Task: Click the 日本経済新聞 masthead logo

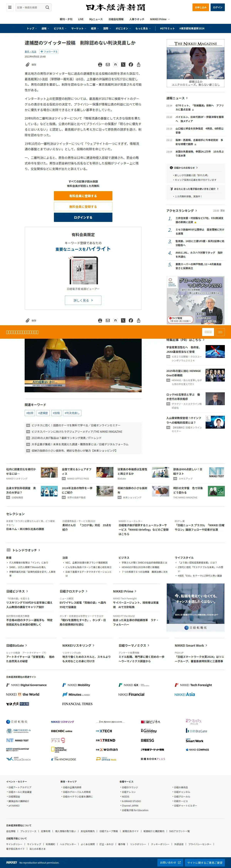Action: [x=115, y=7]
